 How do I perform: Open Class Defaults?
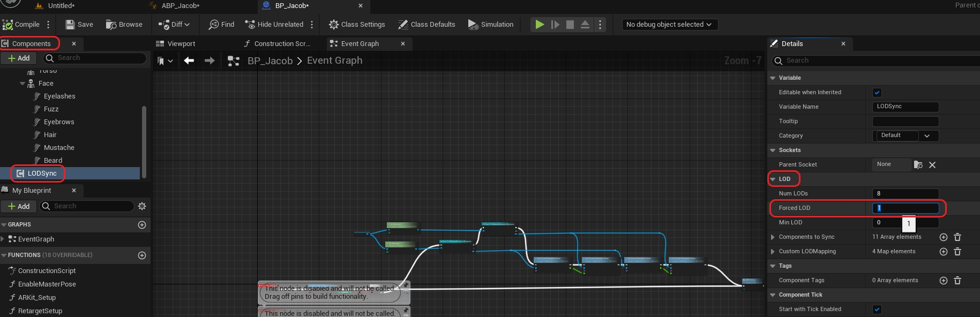427,25
